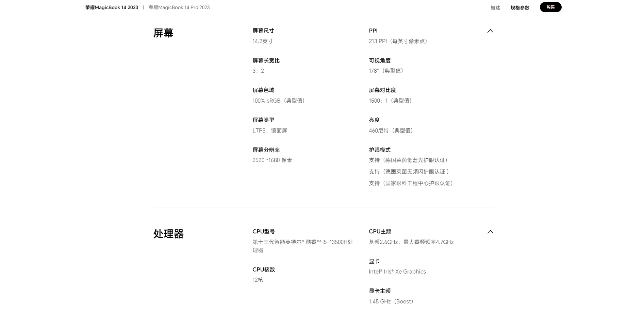The width and height of the screenshot is (644, 315).
Task: Click the 亮度 label
Action: [374, 120]
